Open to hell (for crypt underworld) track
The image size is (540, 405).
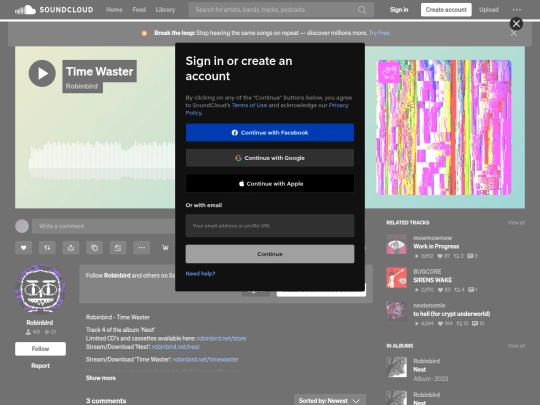click(x=451, y=314)
